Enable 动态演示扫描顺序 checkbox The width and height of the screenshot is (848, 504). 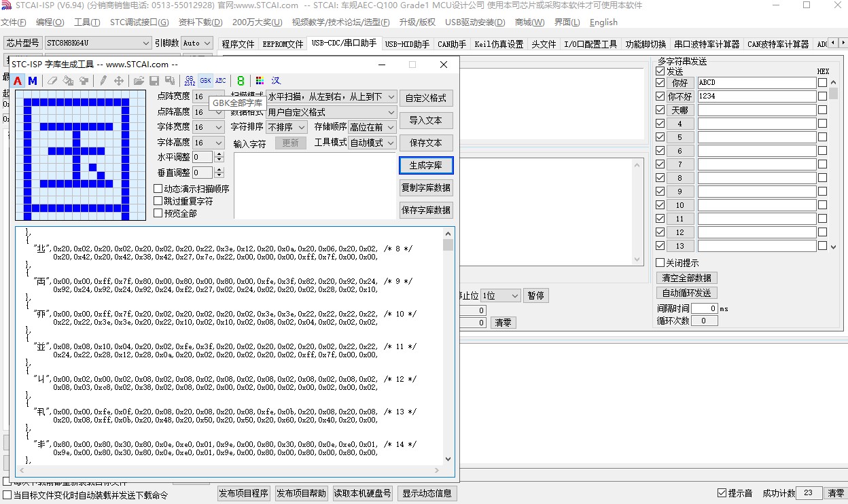[158, 189]
